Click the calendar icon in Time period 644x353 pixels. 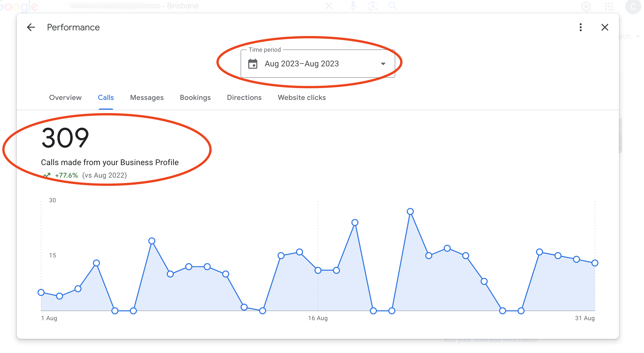click(253, 64)
